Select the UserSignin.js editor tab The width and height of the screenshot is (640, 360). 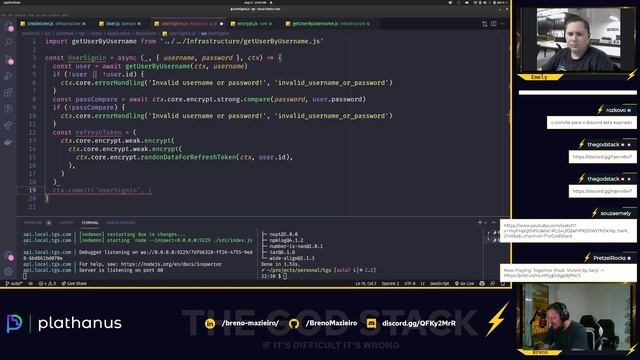point(189,24)
